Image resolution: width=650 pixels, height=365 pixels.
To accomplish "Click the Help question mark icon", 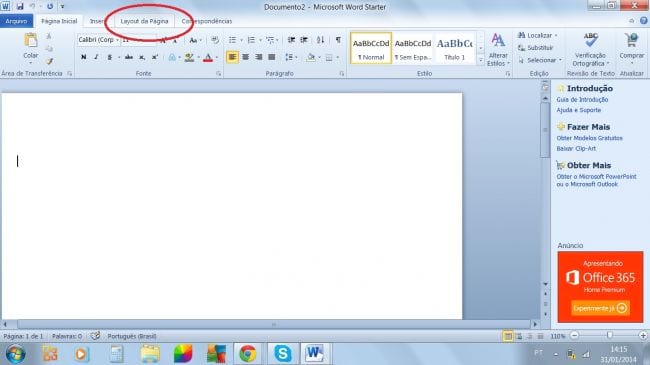I will [x=643, y=21].
